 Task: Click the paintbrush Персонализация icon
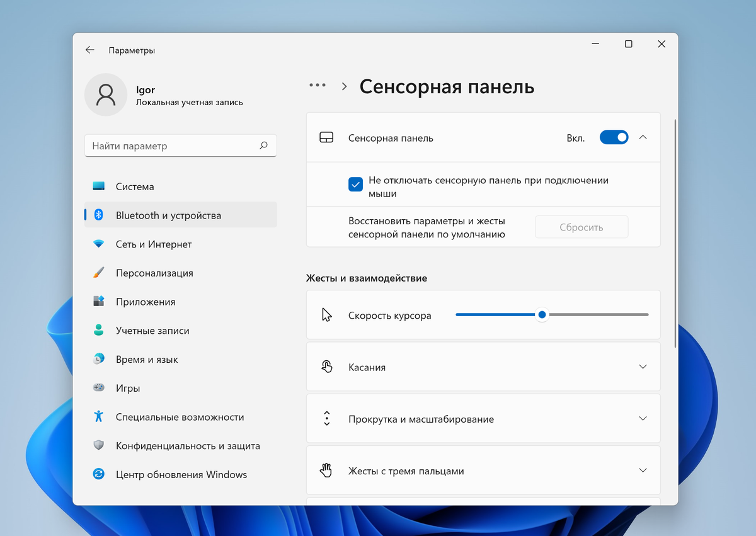(99, 273)
